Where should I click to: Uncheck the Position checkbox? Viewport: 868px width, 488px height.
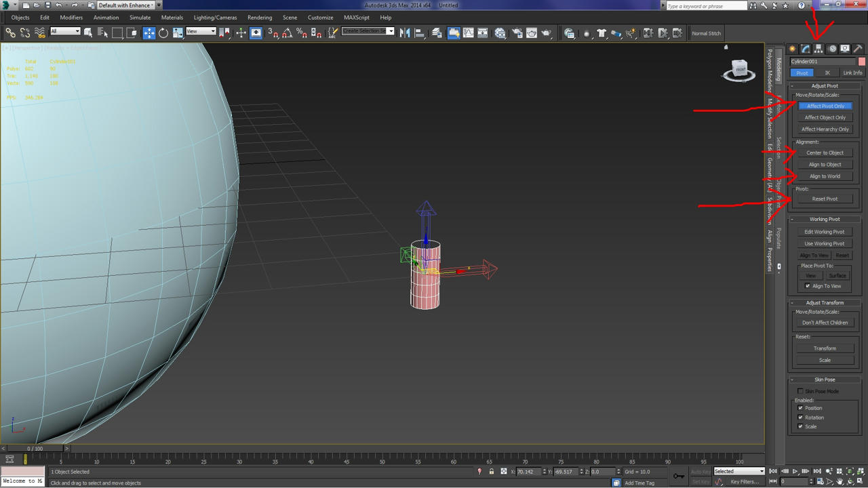point(801,408)
